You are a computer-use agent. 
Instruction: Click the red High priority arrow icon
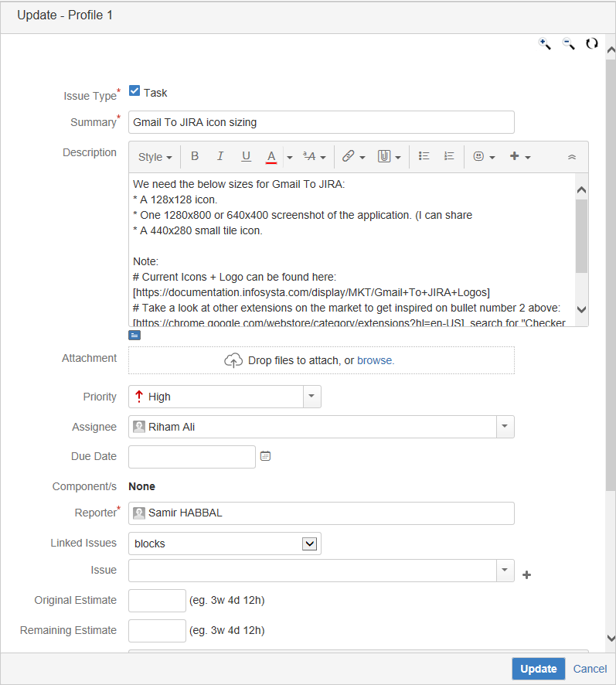[x=139, y=397]
